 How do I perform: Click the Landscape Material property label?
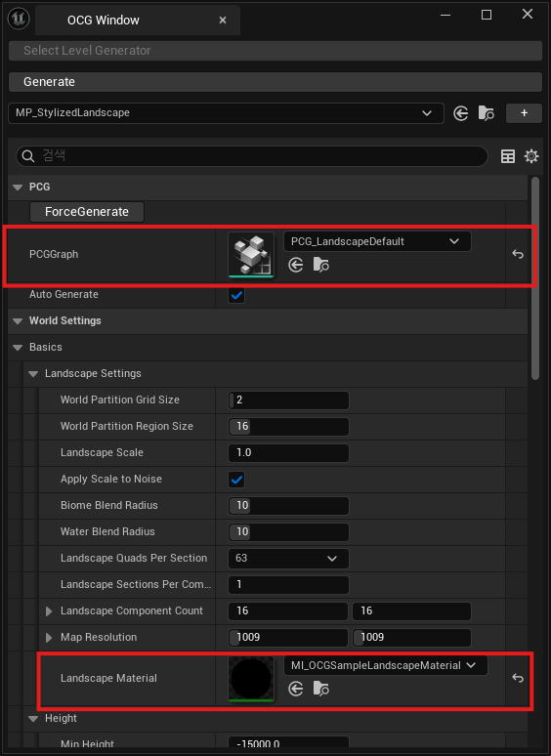click(x=108, y=679)
